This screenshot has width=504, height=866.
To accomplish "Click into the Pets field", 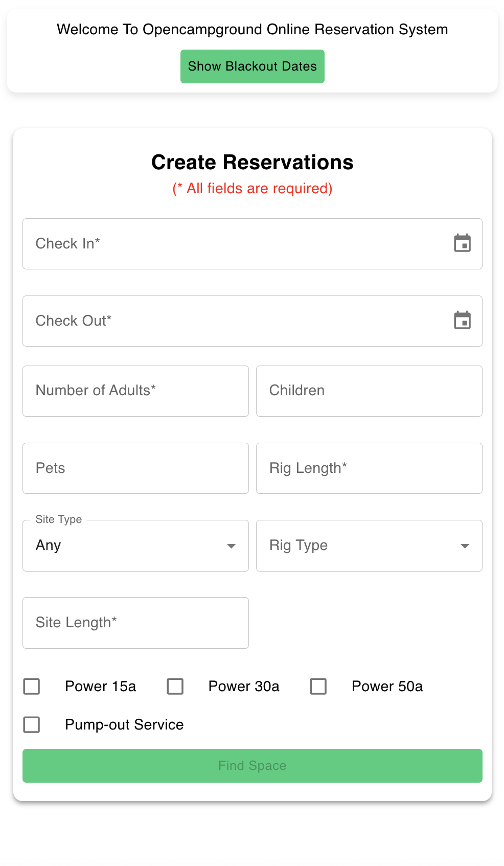I will 135,468.
